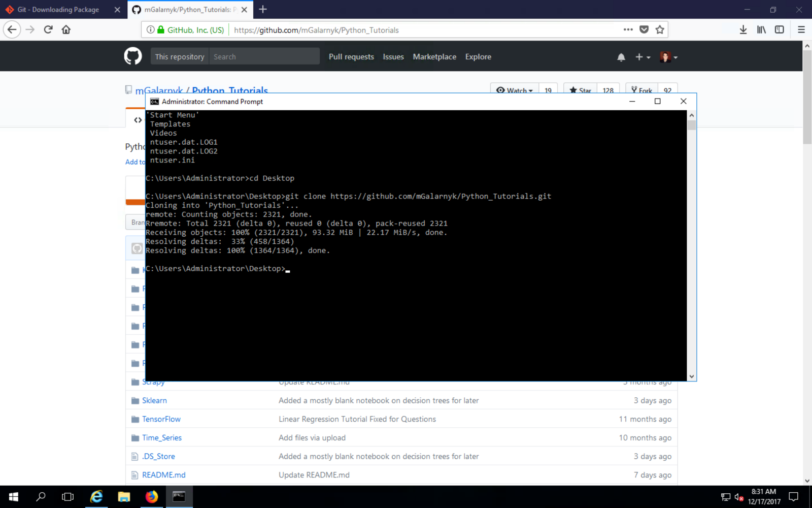Open the Firefox hamburger menu
Viewport: 812px width, 508px height.
[x=801, y=29]
